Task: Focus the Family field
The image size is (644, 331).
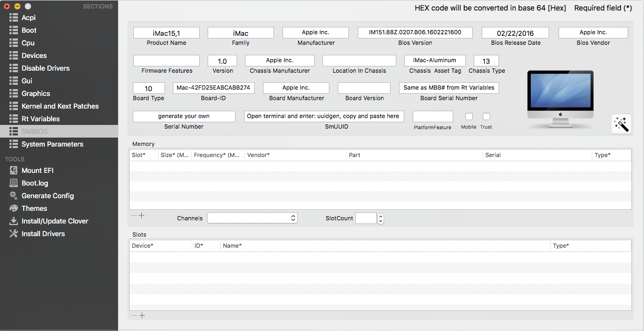Action: (x=241, y=33)
